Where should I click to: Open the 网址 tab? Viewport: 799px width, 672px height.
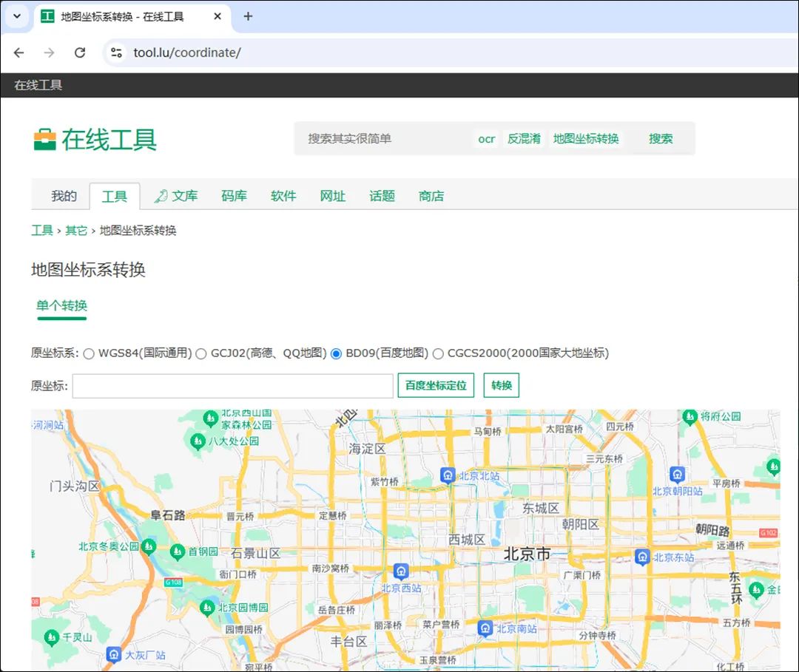tap(333, 196)
